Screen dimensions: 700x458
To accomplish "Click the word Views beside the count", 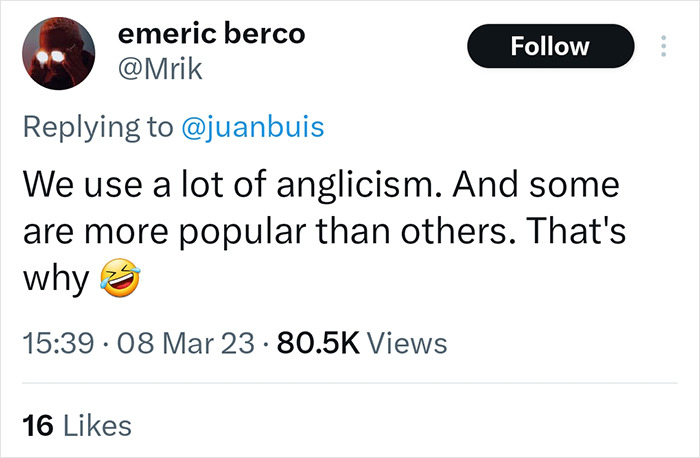I will pos(406,344).
